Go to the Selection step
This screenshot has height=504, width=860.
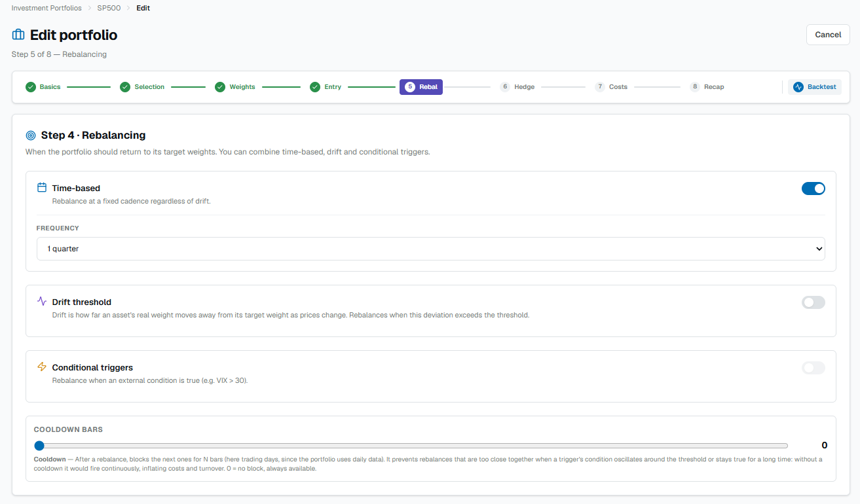[142, 87]
